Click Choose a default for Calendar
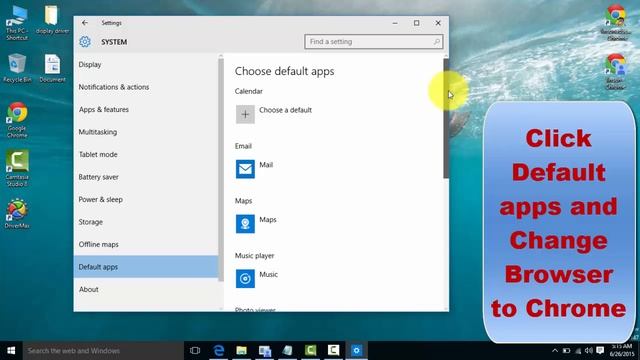Image resolution: width=640 pixels, height=360 pixels. [x=285, y=110]
